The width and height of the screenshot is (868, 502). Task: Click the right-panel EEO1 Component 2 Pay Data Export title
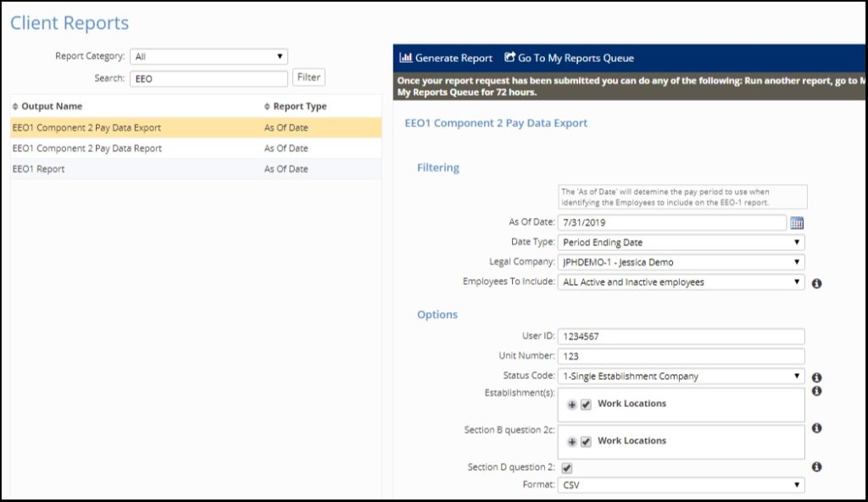pyautogui.click(x=495, y=123)
